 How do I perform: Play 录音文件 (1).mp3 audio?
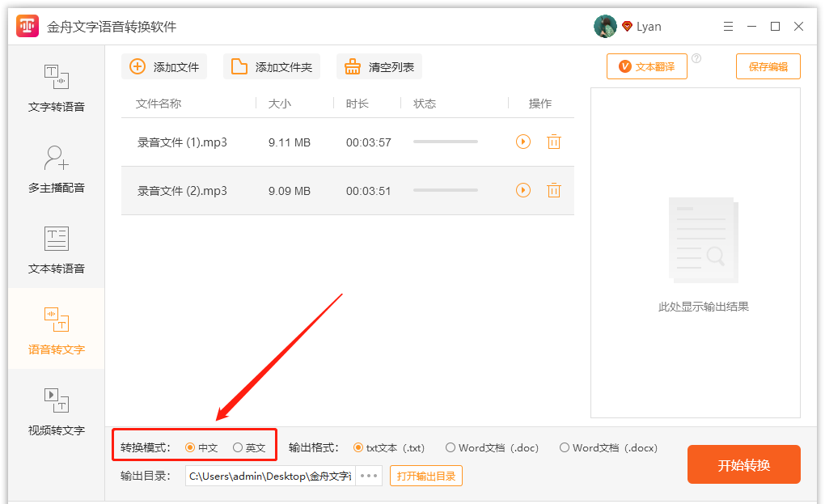coord(523,142)
